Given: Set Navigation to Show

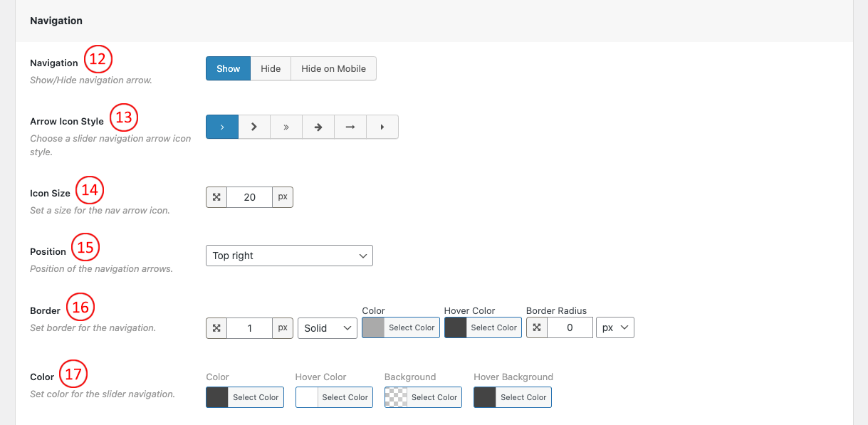Looking at the screenshot, I should click(x=229, y=68).
